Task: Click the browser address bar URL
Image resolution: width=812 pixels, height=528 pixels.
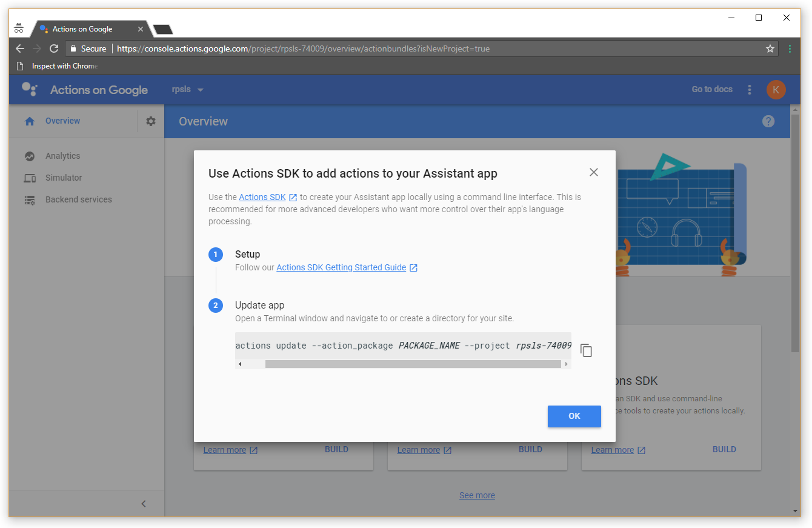Action: pyautogui.click(x=303, y=48)
